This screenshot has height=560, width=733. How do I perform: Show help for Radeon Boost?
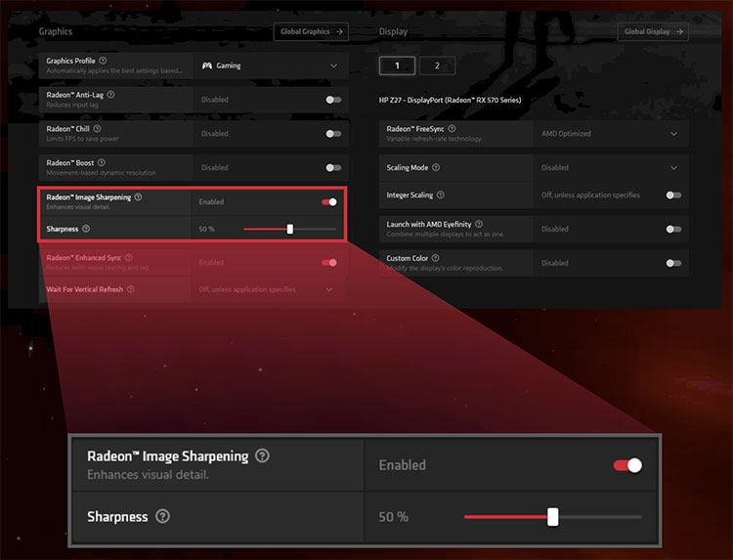point(102,162)
